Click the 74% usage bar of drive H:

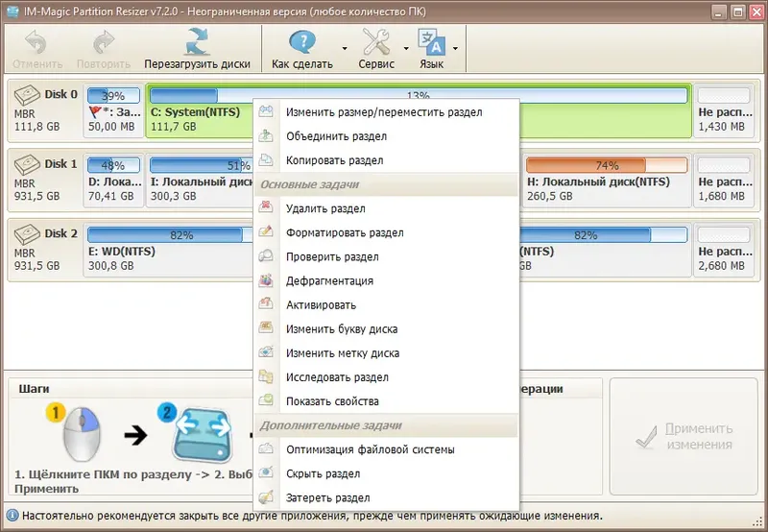click(607, 165)
